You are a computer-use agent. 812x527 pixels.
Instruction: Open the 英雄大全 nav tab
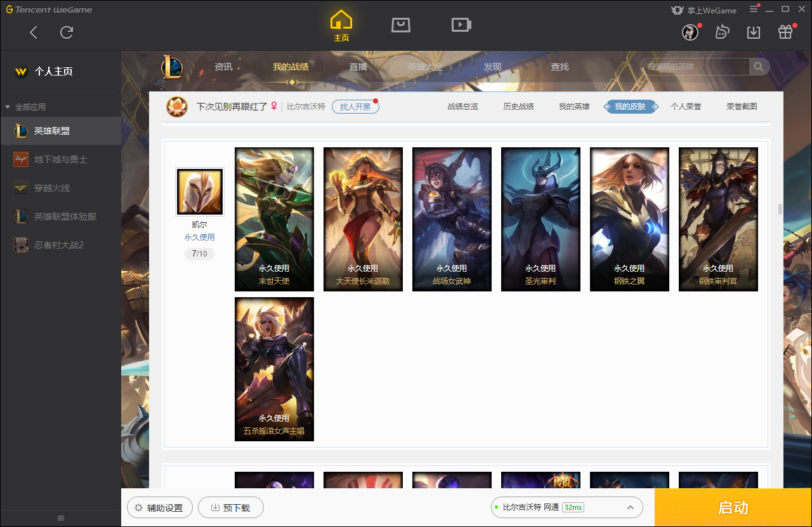425,67
